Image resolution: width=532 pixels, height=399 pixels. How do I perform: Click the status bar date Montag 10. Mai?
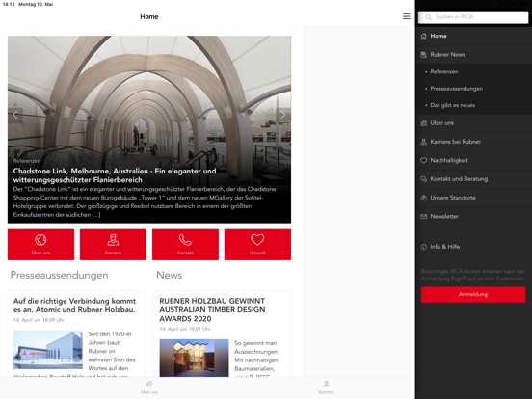pos(36,4)
